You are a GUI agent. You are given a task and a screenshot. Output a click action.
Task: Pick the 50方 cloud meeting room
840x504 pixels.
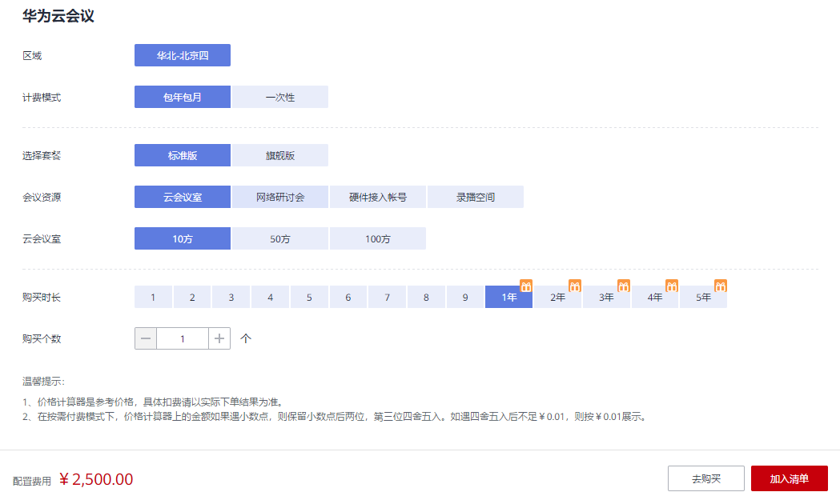[280, 239]
